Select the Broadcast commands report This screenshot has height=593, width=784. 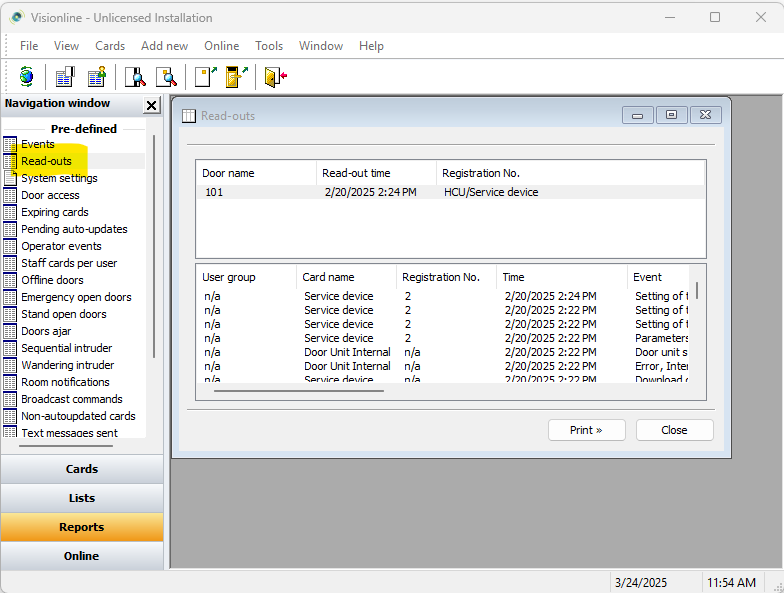(x=72, y=399)
